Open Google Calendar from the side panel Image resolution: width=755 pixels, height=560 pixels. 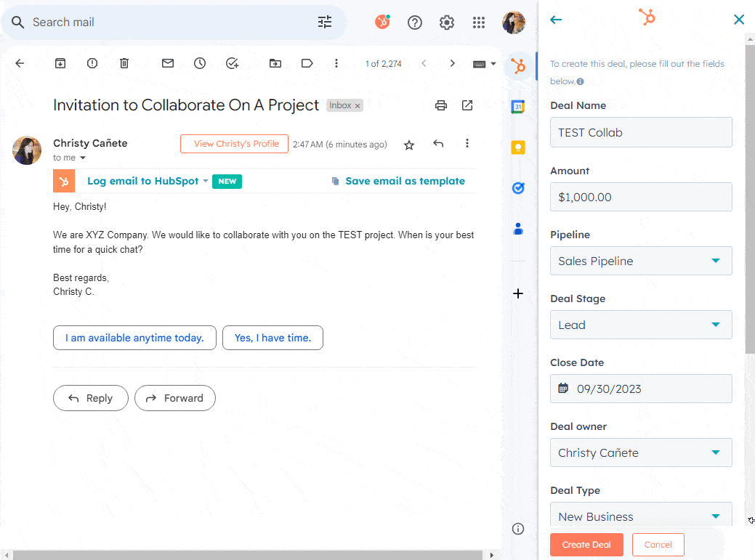tap(518, 107)
